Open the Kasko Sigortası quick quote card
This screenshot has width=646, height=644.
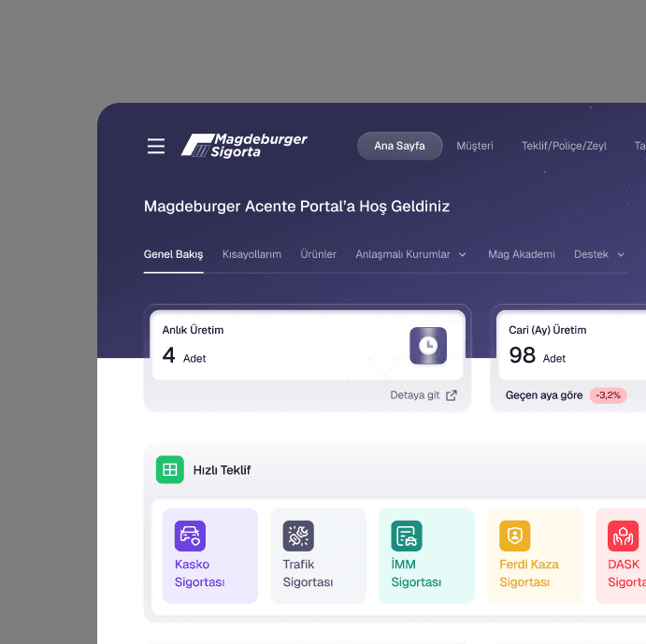pyautogui.click(x=210, y=556)
